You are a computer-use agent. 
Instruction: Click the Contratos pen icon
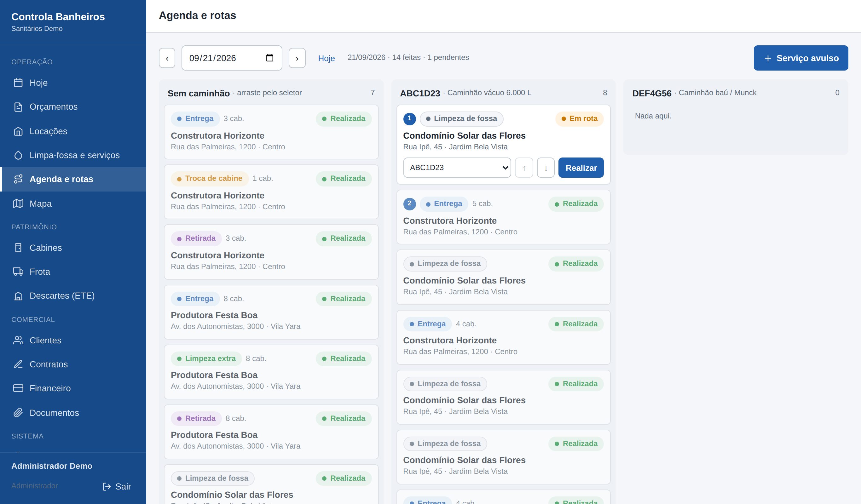coord(18,364)
